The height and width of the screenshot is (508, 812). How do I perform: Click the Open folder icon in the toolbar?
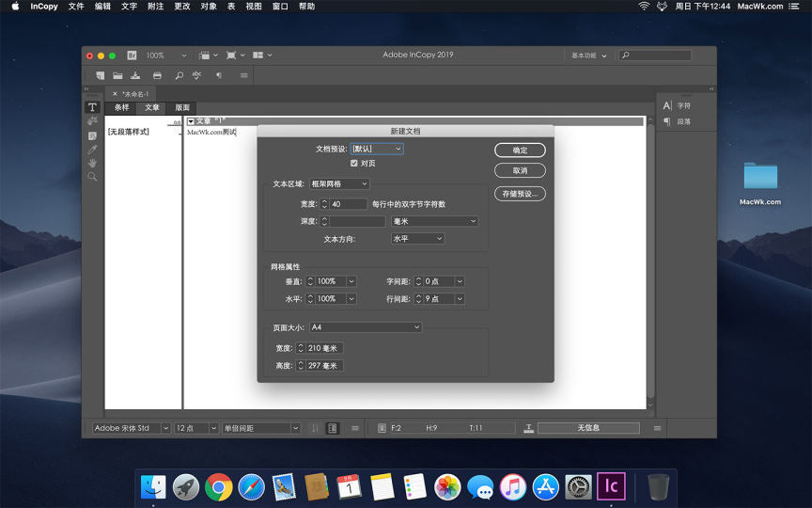(x=117, y=75)
